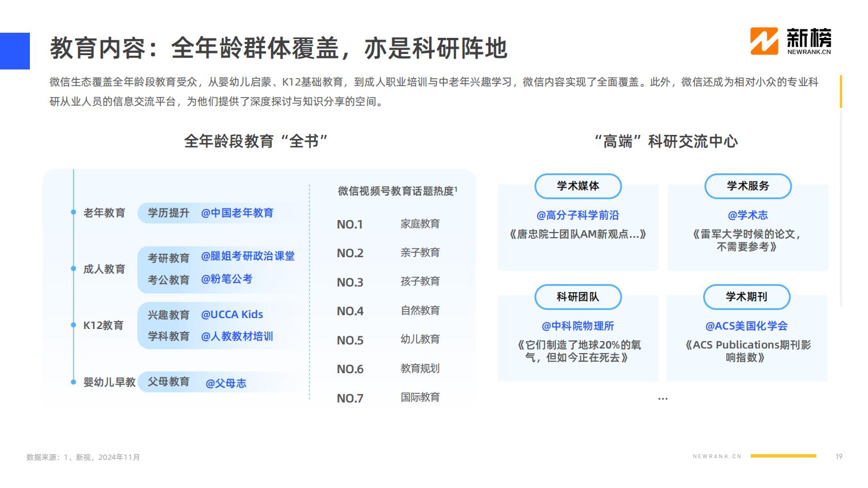This screenshot has height=488, width=868.
Task: Click the NO.6 rank label
Action: (x=350, y=369)
